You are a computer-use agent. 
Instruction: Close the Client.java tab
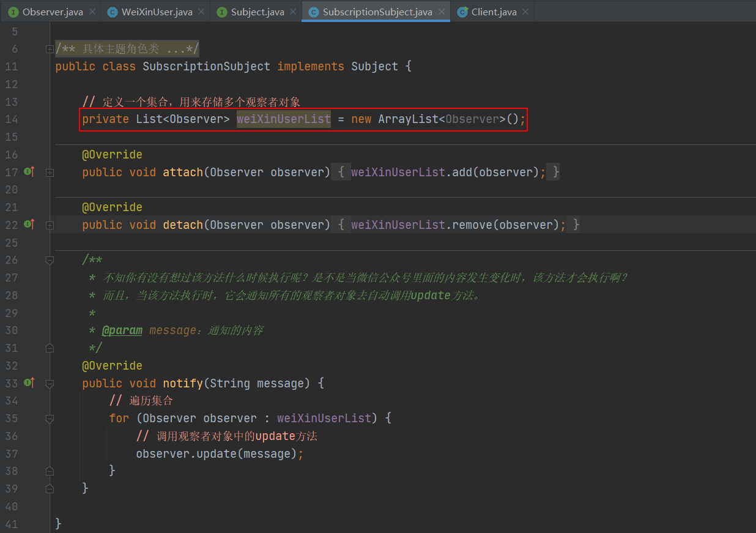[526, 12]
